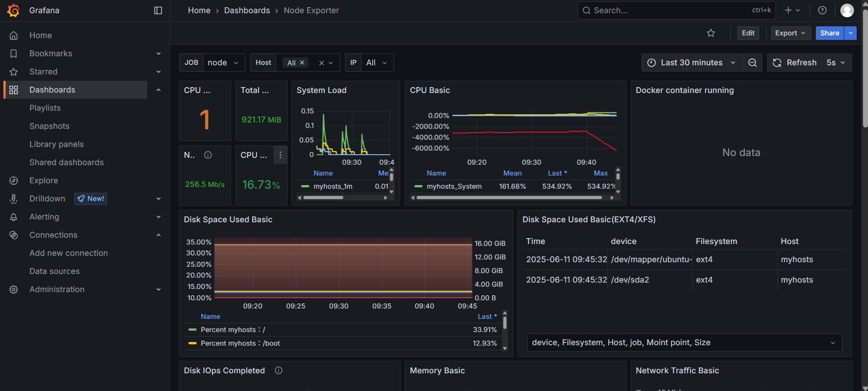Click the refresh dashboard icon

tap(777, 63)
